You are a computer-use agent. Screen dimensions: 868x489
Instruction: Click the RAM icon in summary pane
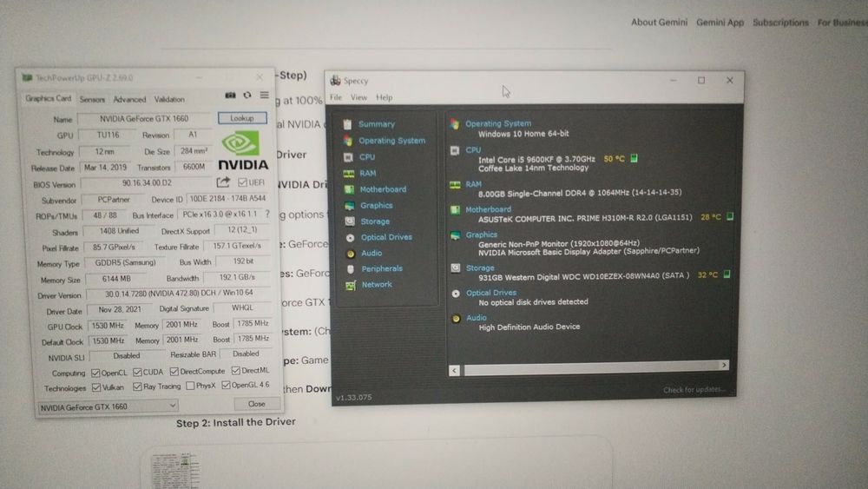tap(455, 184)
